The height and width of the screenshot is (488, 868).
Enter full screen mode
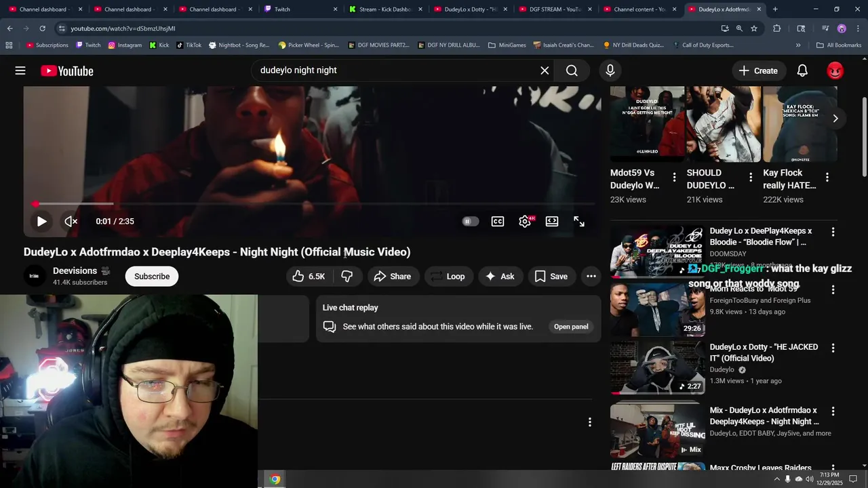579,221
